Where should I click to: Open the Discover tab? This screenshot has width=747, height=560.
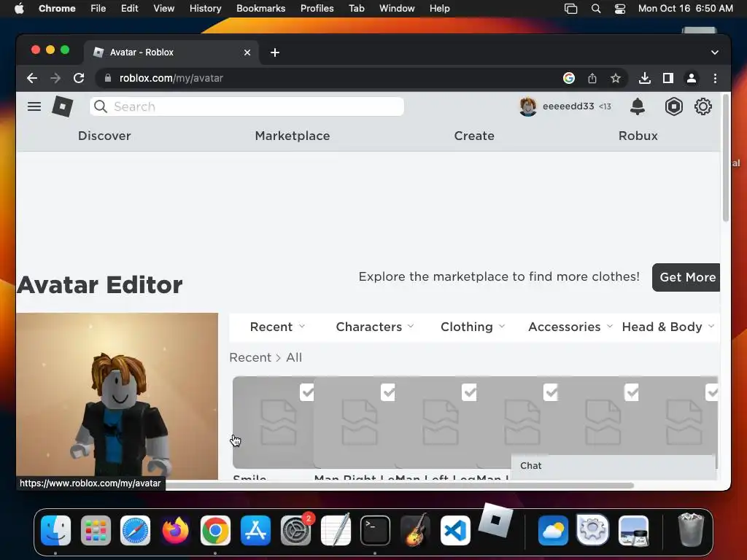point(104,136)
